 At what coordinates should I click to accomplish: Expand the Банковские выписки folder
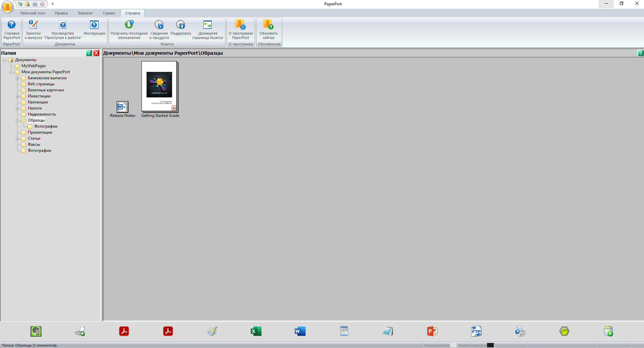point(17,78)
